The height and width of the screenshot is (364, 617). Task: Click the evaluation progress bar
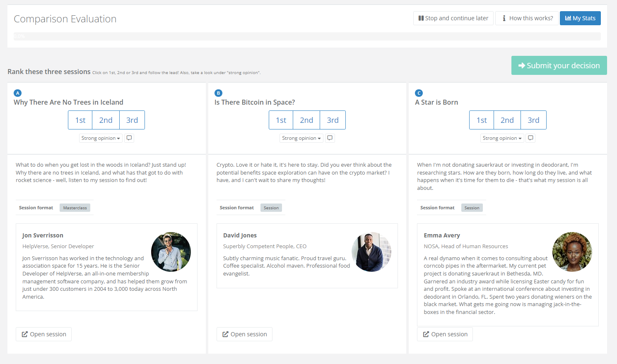click(307, 36)
